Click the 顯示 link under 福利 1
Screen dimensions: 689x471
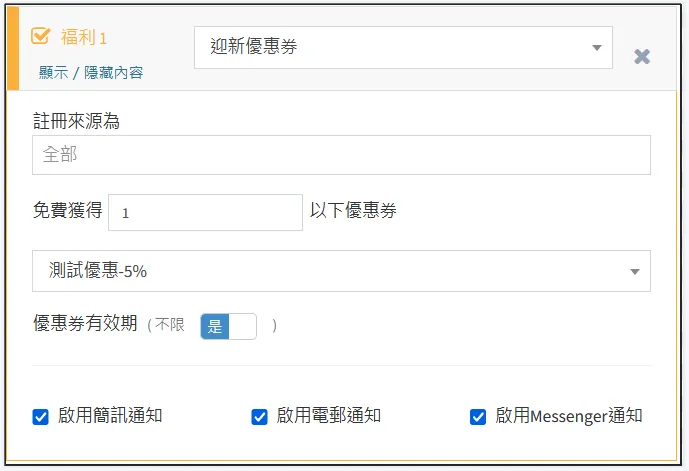click(53, 73)
